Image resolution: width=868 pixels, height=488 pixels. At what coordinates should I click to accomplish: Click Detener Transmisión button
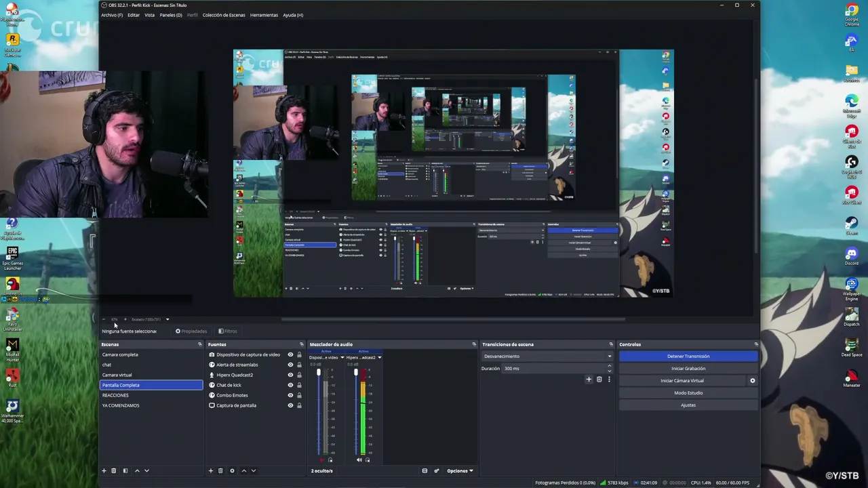688,356
